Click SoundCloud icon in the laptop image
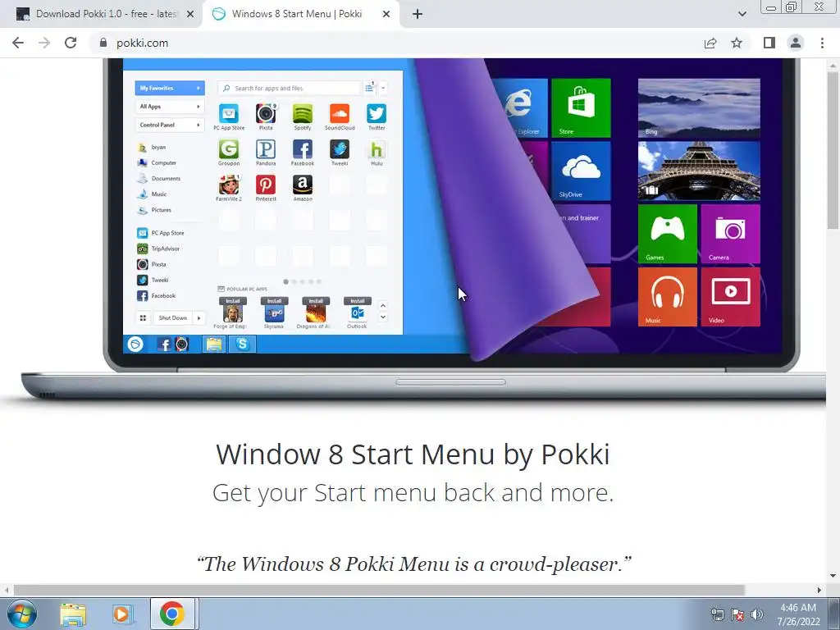This screenshot has height=630, width=840. click(340, 114)
